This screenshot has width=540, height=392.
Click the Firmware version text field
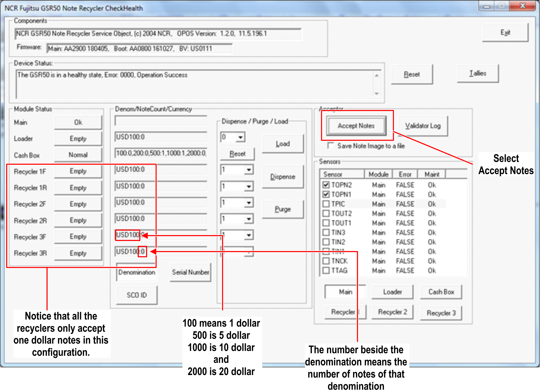[x=139, y=48]
